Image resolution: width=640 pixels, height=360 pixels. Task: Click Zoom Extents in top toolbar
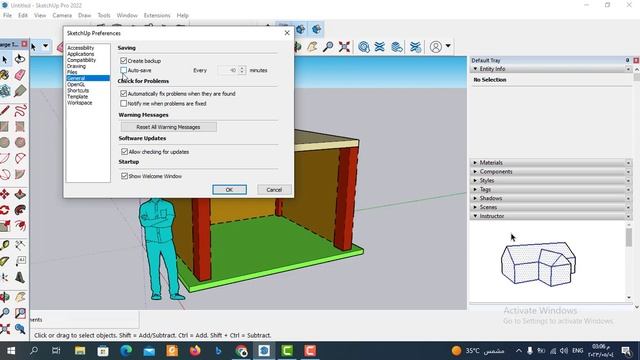pyautogui.click(x=344, y=47)
